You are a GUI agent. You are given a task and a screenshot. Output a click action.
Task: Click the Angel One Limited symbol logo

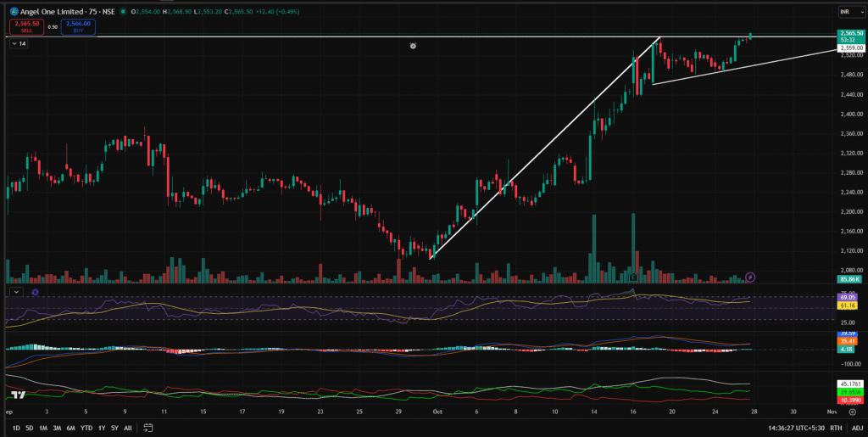pos(14,10)
